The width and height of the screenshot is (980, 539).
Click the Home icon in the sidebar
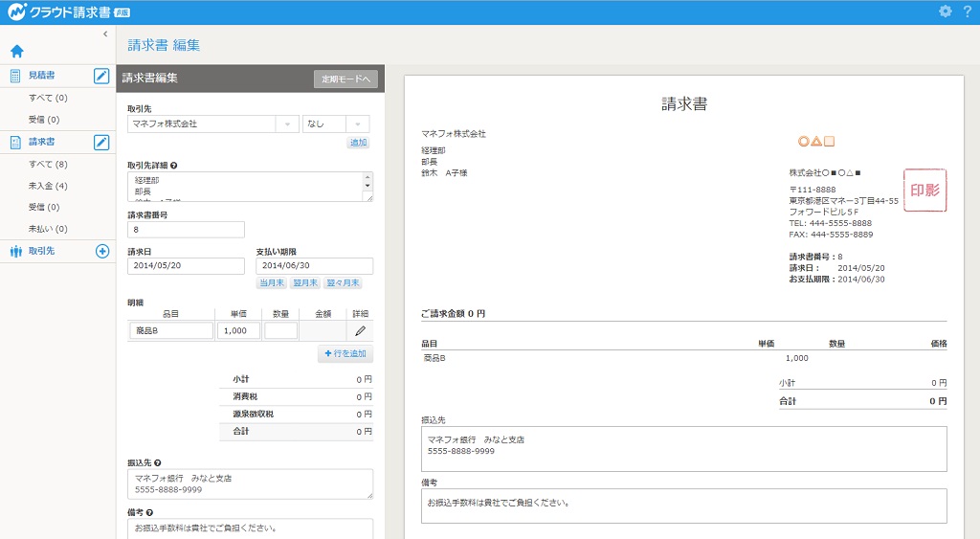pos(16,52)
